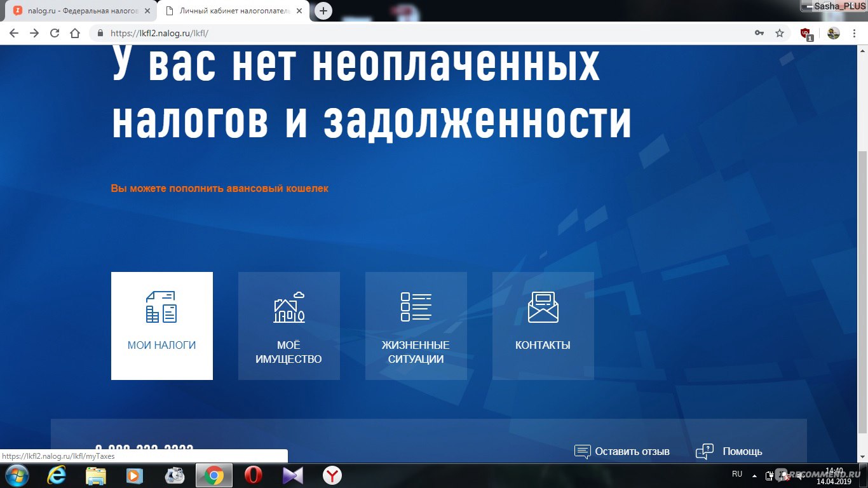Viewport: 868px width, 488px height.
Task: Open the Жизненные ситуации tile
Action: click(416, 326)
